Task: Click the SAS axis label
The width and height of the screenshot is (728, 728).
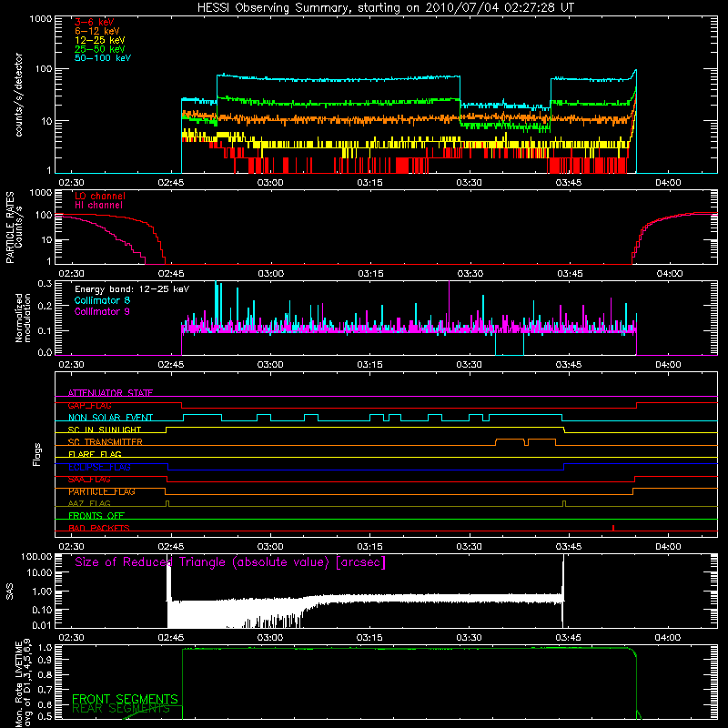Action: pyautogui.click(x=10, y=591)
